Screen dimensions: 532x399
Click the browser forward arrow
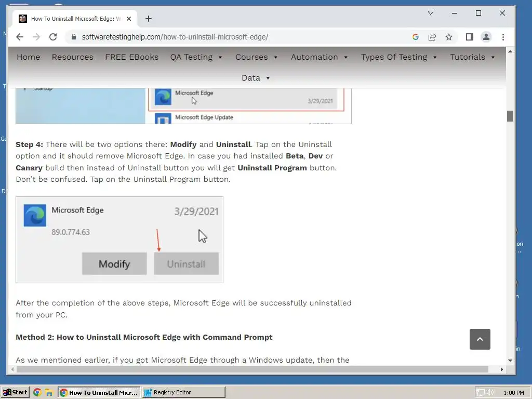tap(36, 37)
